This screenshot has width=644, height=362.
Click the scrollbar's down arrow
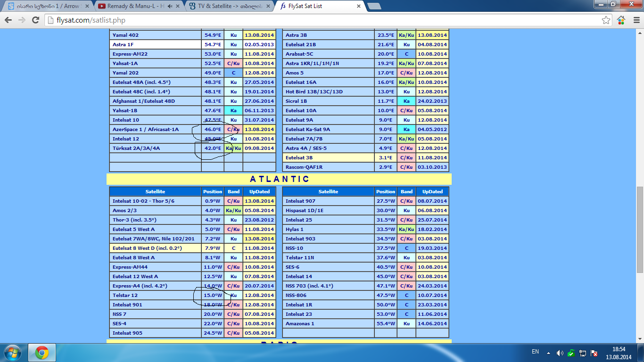click(x=640, y=339)
